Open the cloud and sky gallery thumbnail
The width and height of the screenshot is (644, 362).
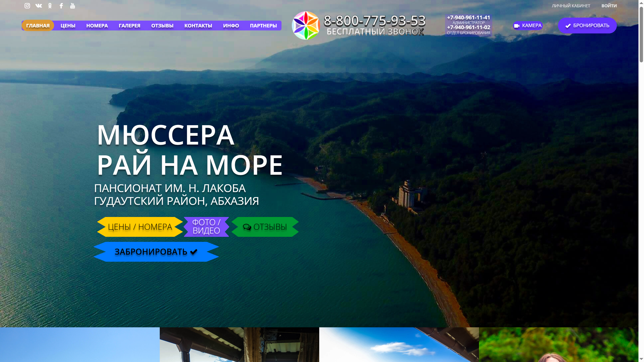pos(399,345)
